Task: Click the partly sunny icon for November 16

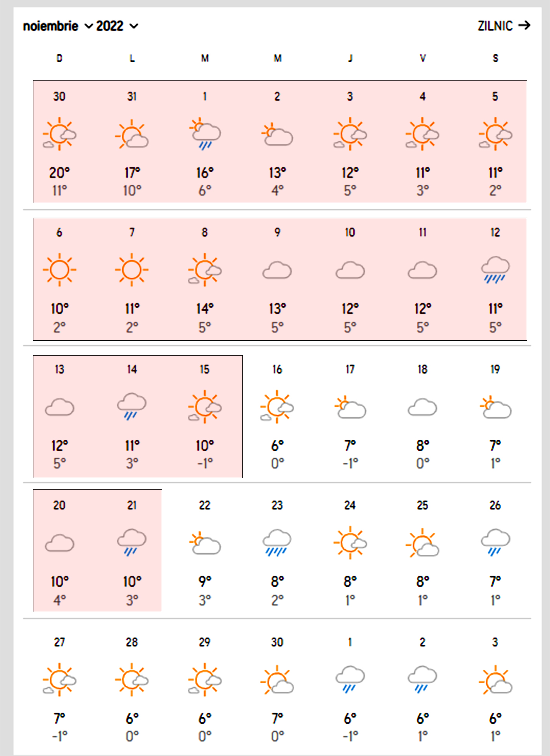Action: click(277, 407)
